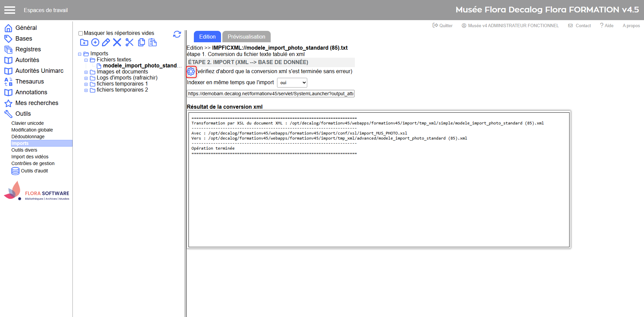Click the new folder icon
Viewport: 644px width, 317px height.
tap(84, 42)
